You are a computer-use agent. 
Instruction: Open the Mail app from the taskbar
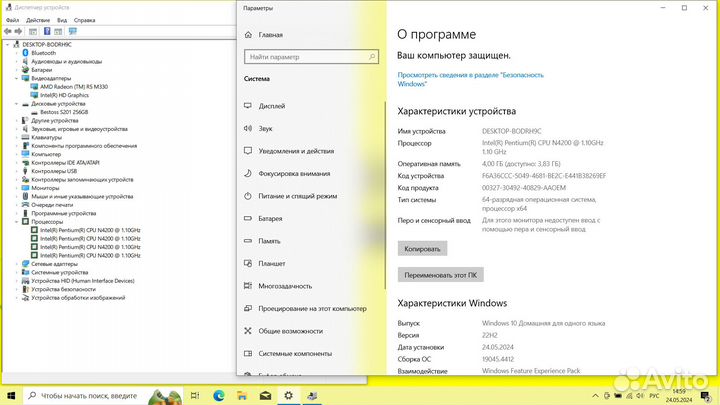265,395
